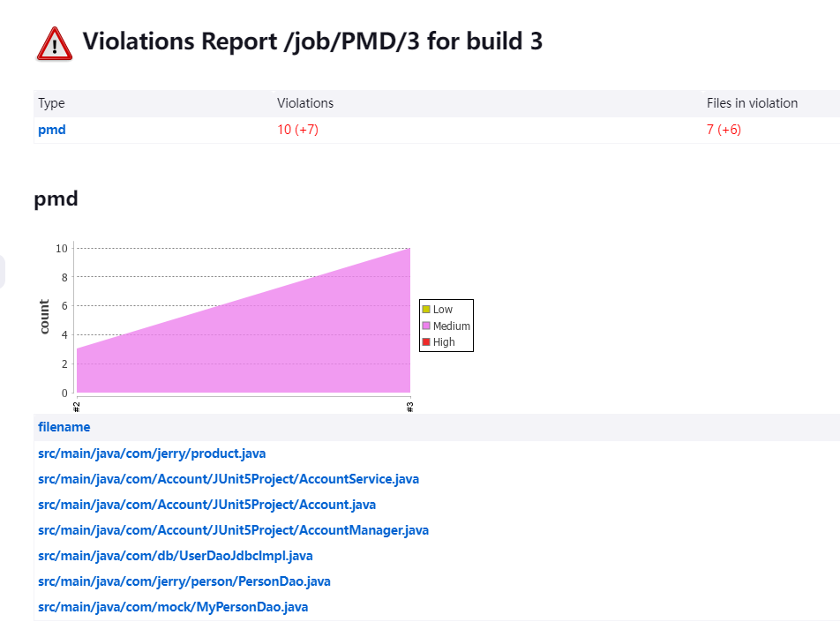This screenshot has width=840, height=637.
Task: Click the Violations Report page heading
Action: [312, 41]
